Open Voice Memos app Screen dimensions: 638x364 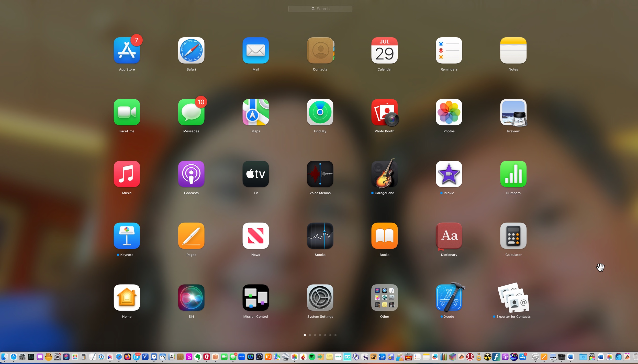pyautogui.click(x=320, y=174)
